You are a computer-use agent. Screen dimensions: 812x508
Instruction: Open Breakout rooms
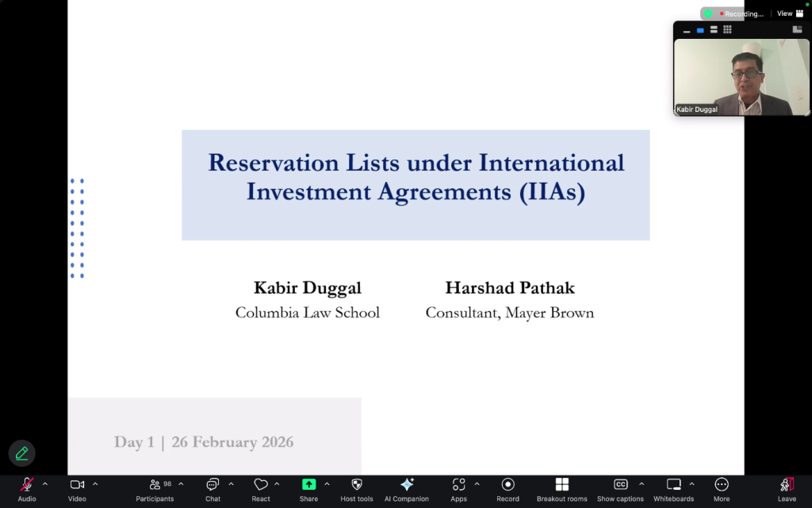561,485
